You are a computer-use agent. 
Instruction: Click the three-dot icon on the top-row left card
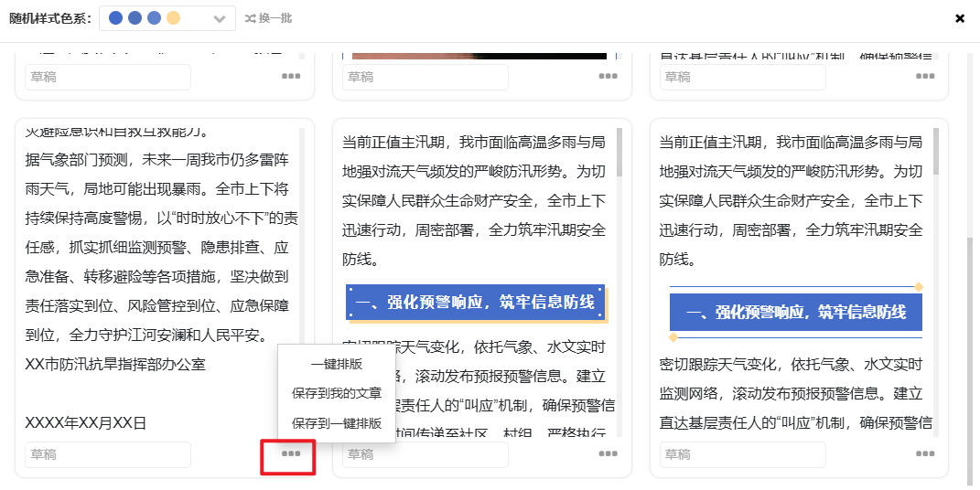(x=291, y=77)
